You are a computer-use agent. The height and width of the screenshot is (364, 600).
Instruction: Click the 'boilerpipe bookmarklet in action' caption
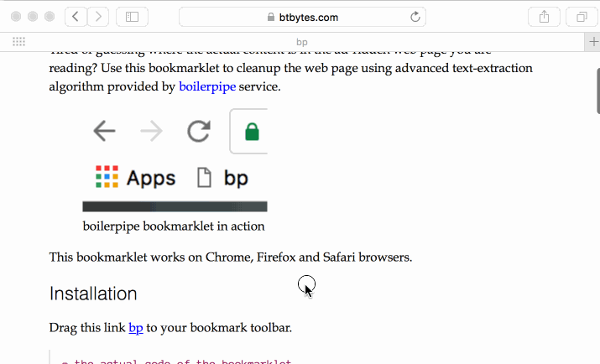[x=174, y=226]
